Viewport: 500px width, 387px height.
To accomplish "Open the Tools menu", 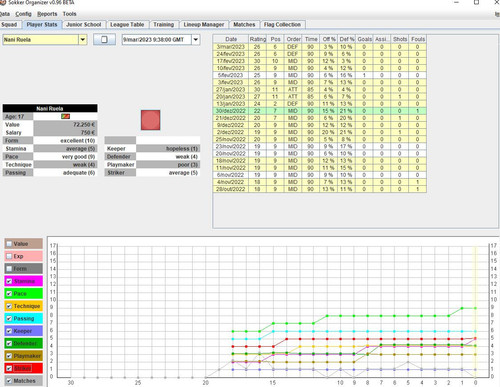I will pyautogui.click(x=69, y=14).
